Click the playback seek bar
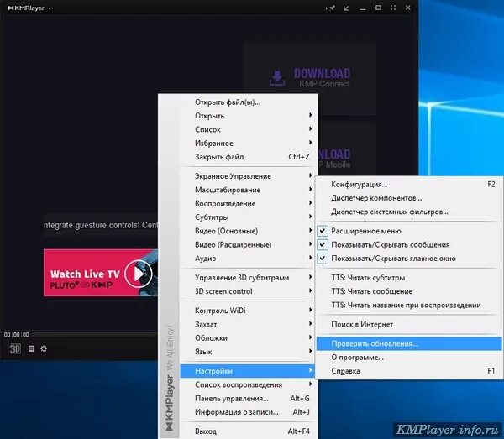Viewport: 504px width, 439px height. pyautogui.click(x=95, y=335)
